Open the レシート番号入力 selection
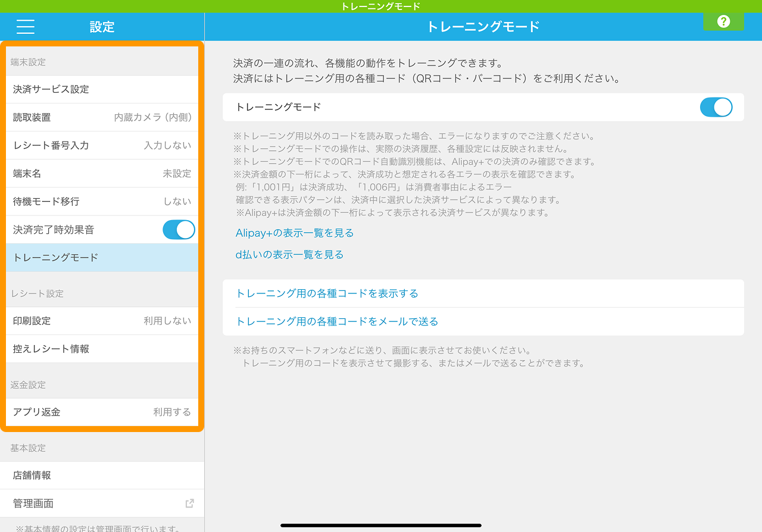Viewport: 762px width, 532px height. (x=102, y=145)
